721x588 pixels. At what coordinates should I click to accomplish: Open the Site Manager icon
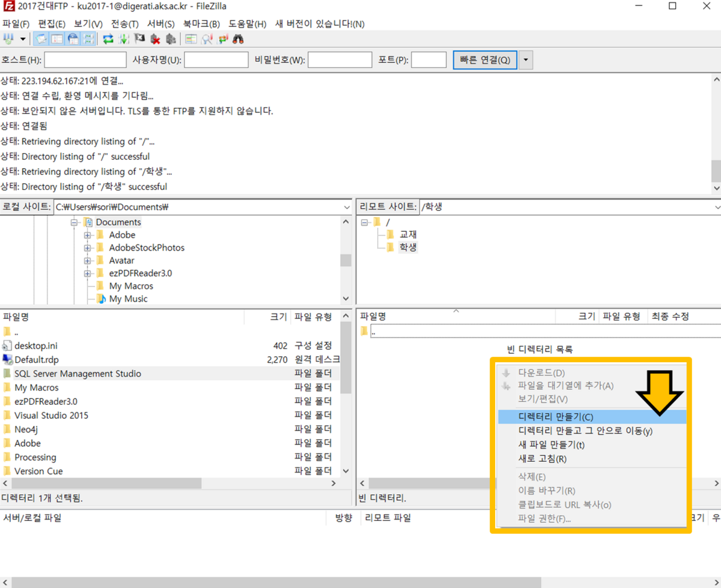[8, 39]
